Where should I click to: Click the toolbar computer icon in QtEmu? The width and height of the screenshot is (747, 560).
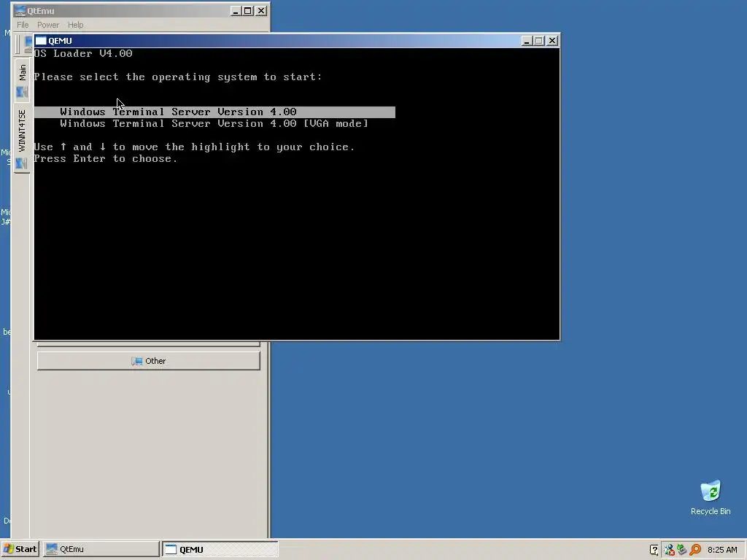(x=28, y=44)
